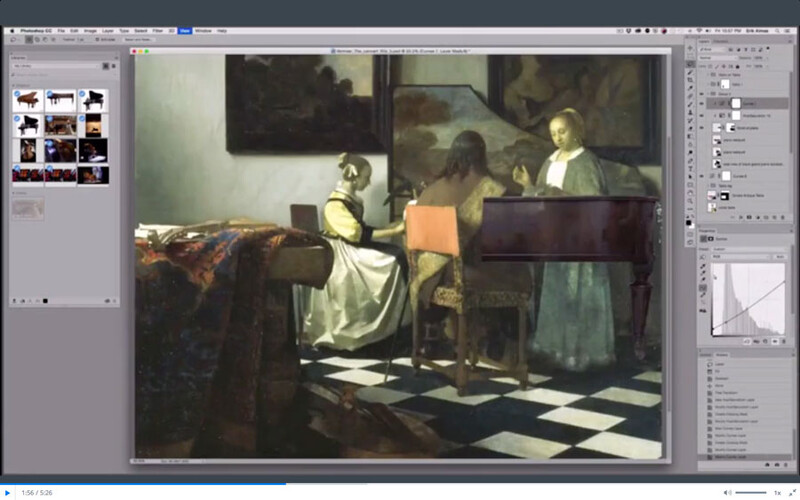Select the Move tool in the toolbox
This screenshot has width=800, height=500.
pyautogui.click(x=690, y=47)
